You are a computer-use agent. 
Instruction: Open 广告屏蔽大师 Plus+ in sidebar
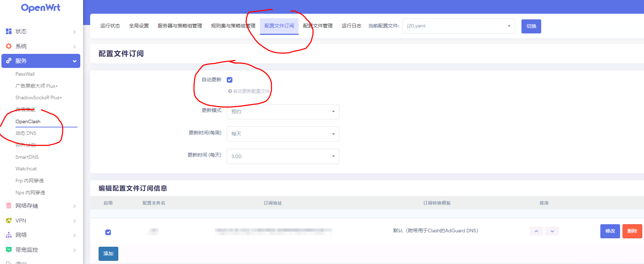coord(37,86)
